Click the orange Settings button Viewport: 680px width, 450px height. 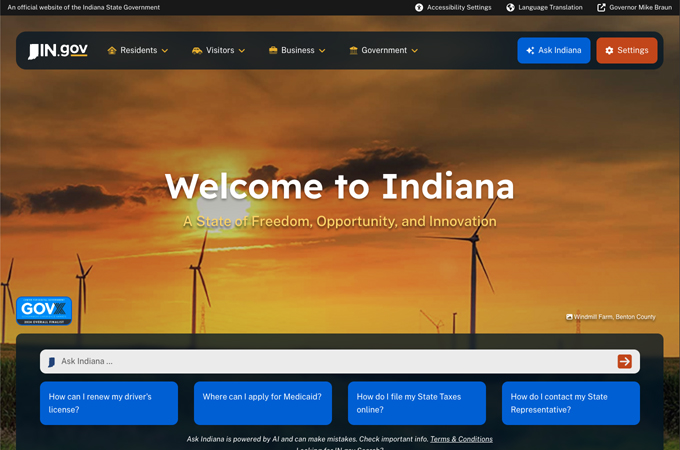(x=627, y=50)
